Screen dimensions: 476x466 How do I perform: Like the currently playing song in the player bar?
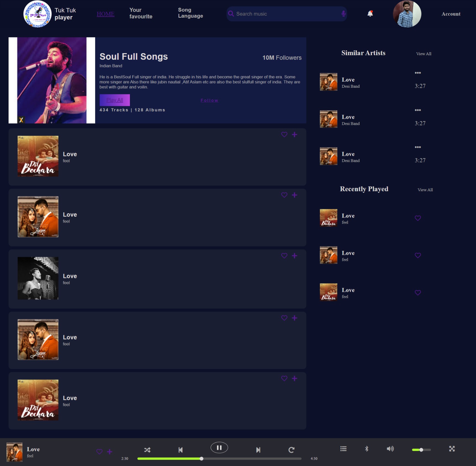coord(99,450)
